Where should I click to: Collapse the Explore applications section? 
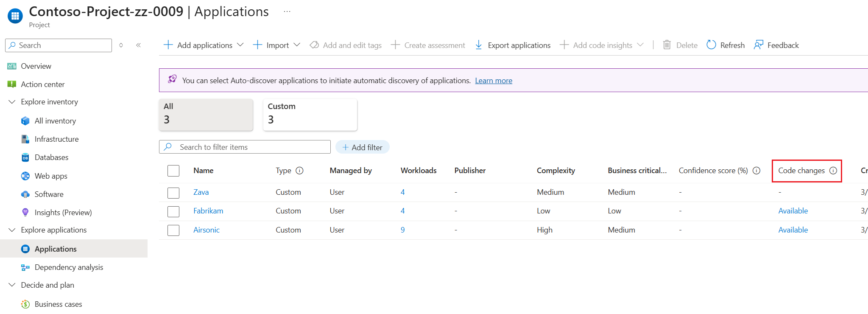point(12,230)
